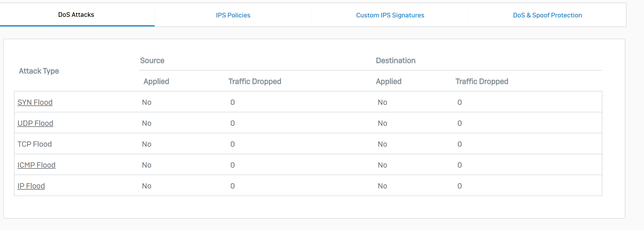
Task: Open the IPS Policies tab
Action: tap(233, 15)
